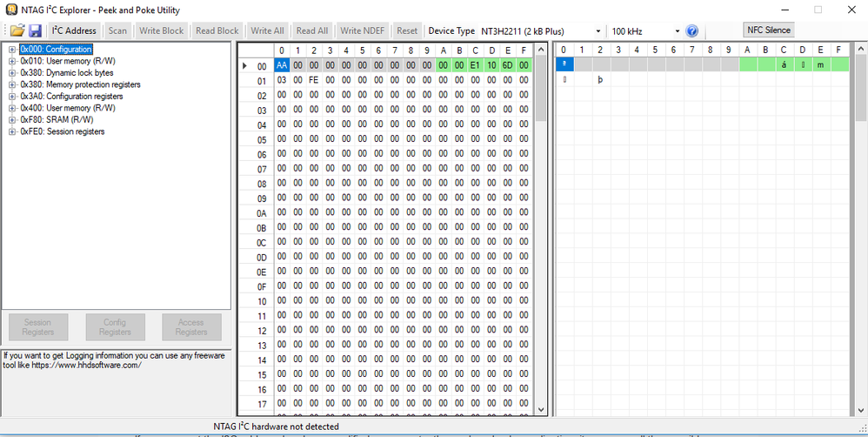The image size is (868, 437).
Task: Click ASCII grid scrollbar up arrow
Action: (860, 50)
